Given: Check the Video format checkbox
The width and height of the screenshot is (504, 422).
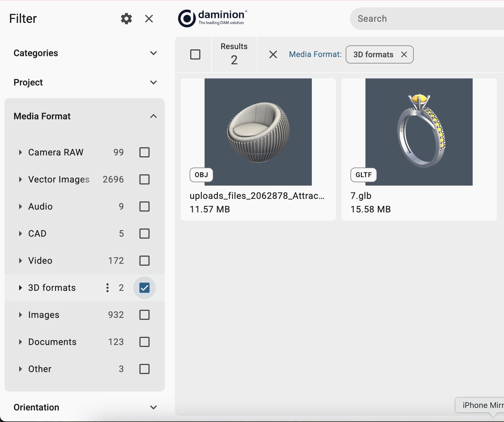Looking at the screenshot, I should pyautogui.click(x=144, y=261).
